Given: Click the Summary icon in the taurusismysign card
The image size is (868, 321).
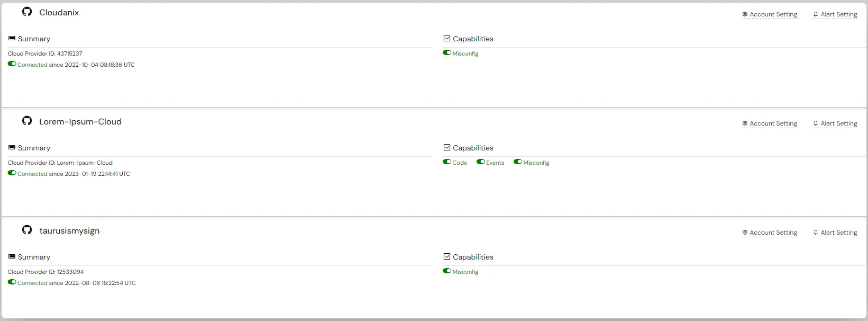Looking at the screenshot, I should click(x=12, y=257).
